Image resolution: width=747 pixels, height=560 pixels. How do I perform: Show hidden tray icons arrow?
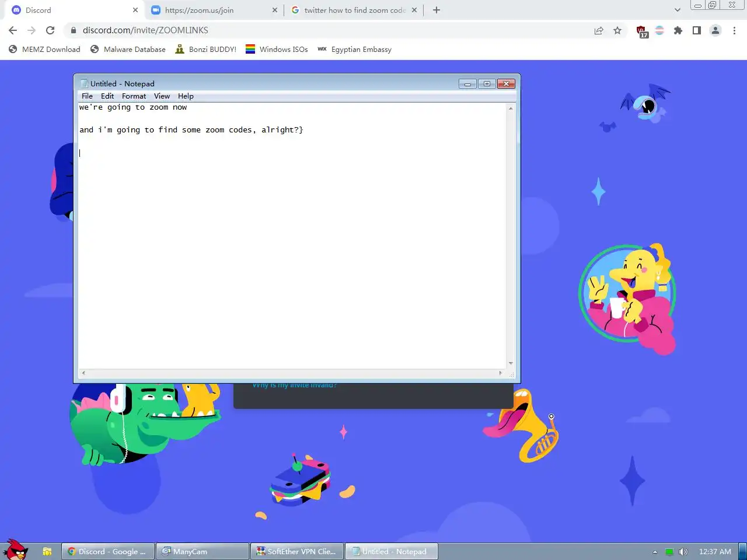655,552
